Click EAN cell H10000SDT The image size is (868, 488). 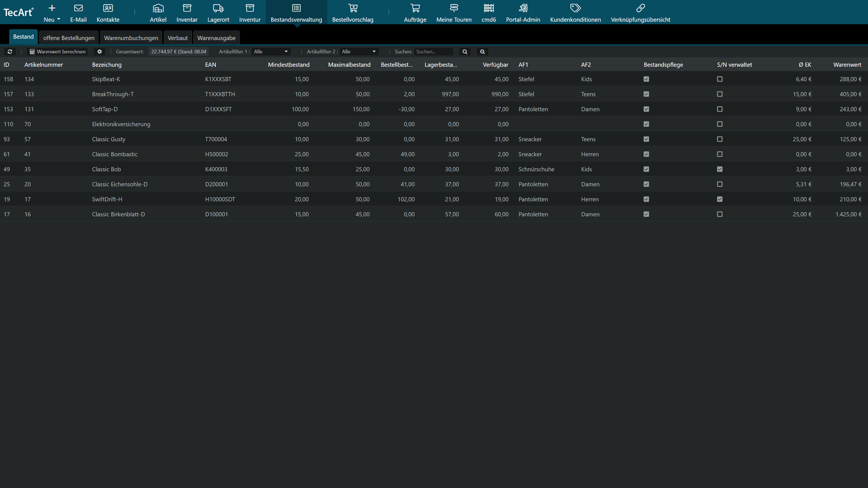tap(220, 200)
